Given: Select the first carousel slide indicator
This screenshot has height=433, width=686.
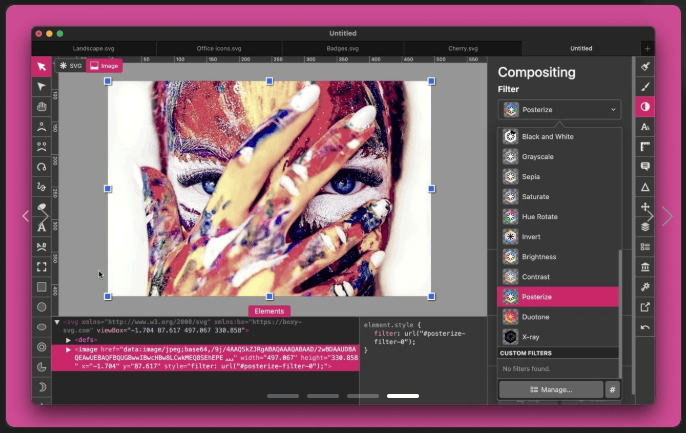Looking at the screenshot, I should [x=283, y=396].
